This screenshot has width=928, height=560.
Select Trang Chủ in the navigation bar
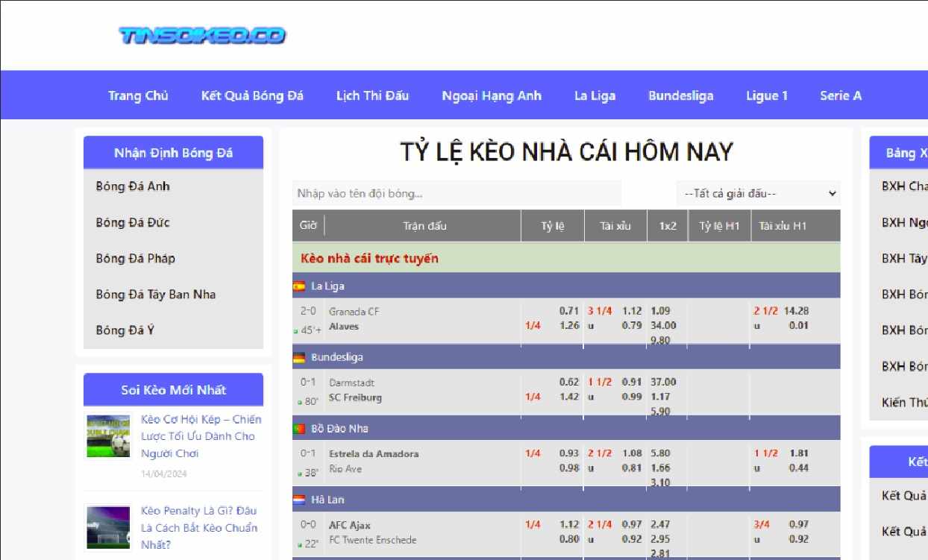pos(138,95)
